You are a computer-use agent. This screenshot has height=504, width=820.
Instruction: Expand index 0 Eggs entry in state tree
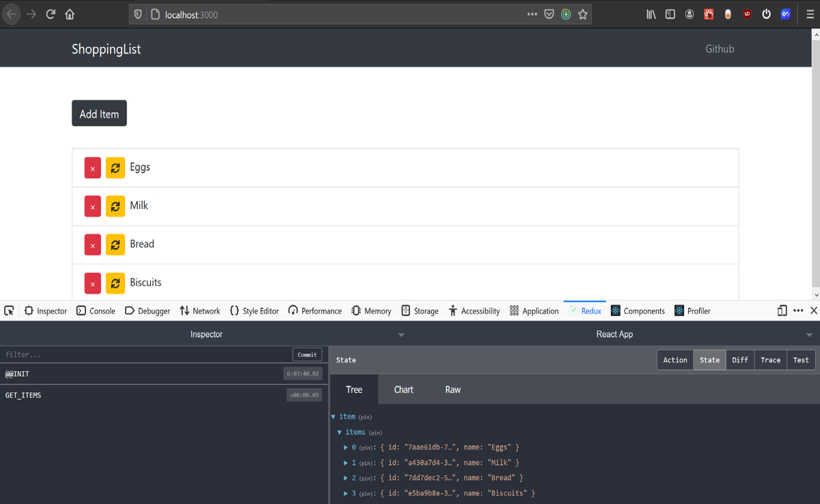[x=346, y=447]
